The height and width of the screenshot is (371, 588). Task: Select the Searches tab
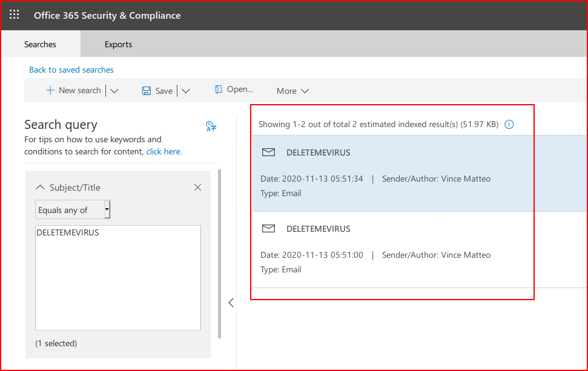click(40, 44)
